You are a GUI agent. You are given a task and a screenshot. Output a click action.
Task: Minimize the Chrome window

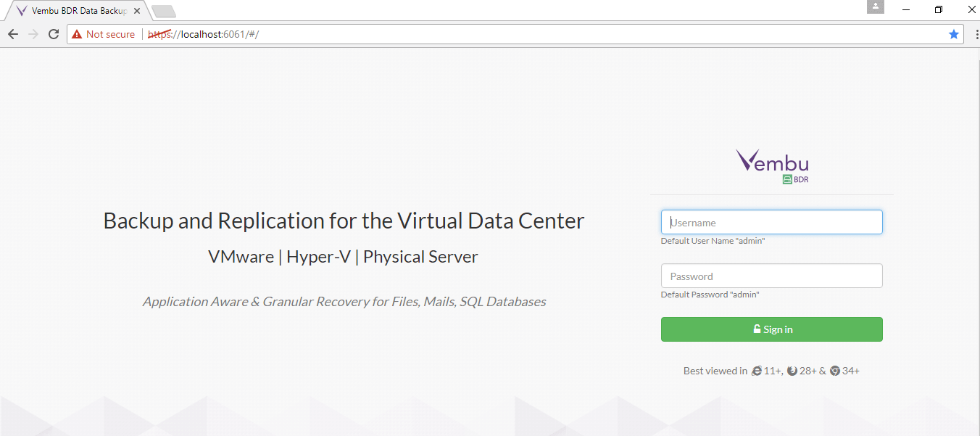(906, 9)
